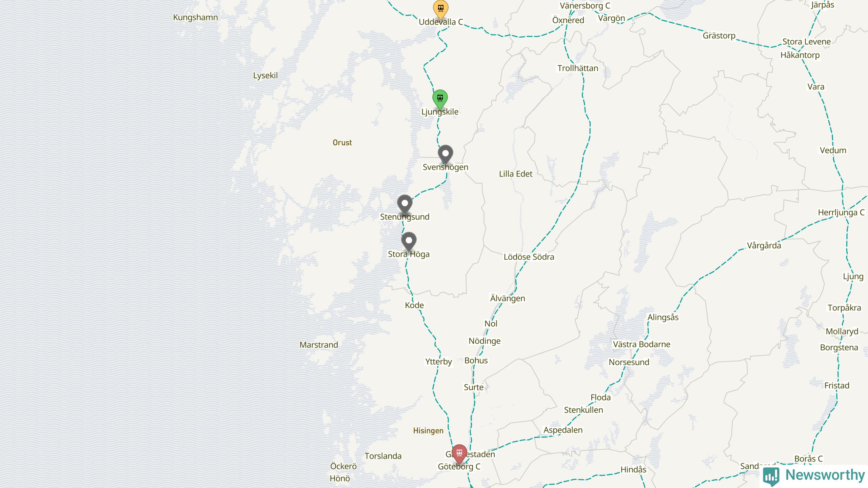Viewport: 868px width, 488px height.
Task: Click the Lödöse Södra station label
Action: tap(529, 257)
